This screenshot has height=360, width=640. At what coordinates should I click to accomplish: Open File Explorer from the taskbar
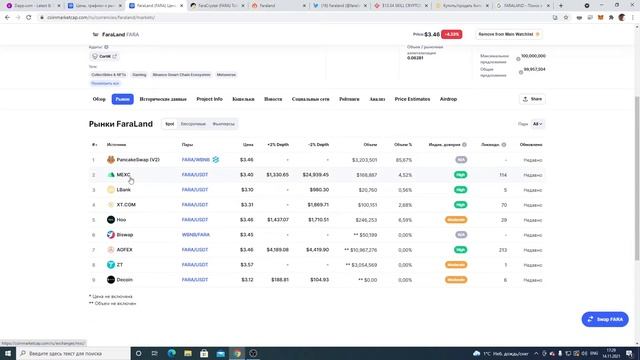point(188,353)
